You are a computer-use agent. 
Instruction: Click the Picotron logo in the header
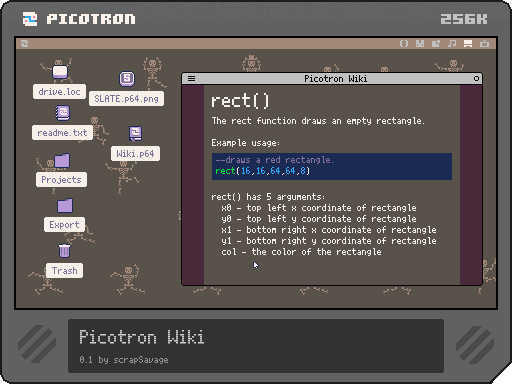pos(79,19)
